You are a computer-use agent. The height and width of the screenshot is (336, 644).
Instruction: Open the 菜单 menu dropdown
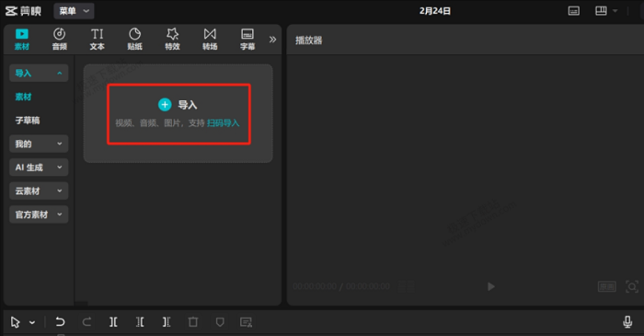click(x=74, y=11)
